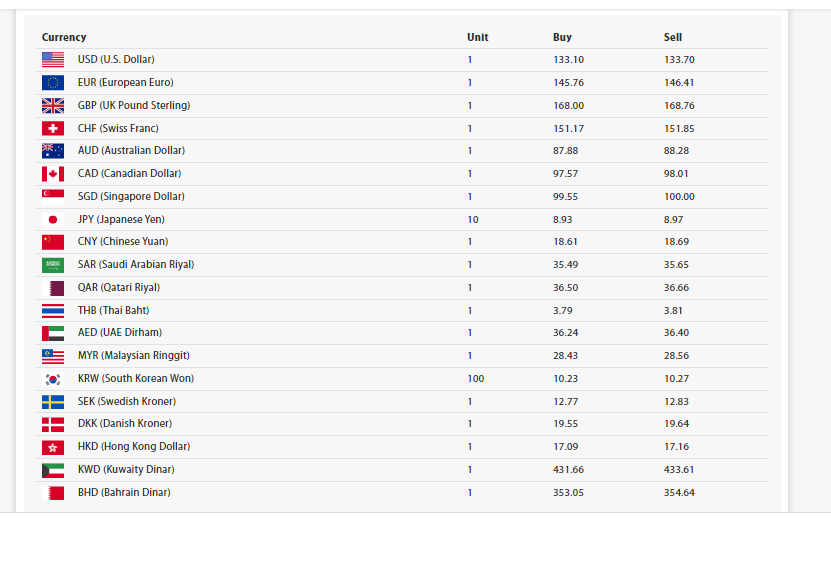Select the KWD sell rate 433.61
This screenshot has height=565, width=831.
[x=679, y=470]
